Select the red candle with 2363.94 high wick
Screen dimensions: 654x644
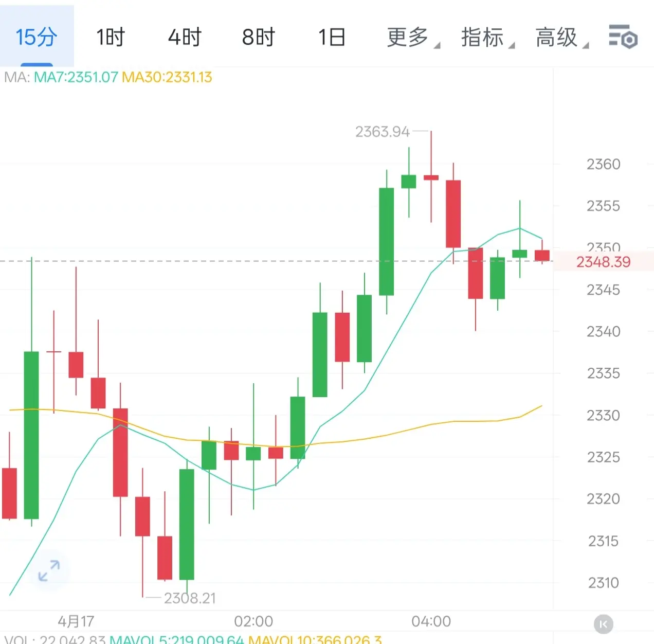click(x=431, y=177)
